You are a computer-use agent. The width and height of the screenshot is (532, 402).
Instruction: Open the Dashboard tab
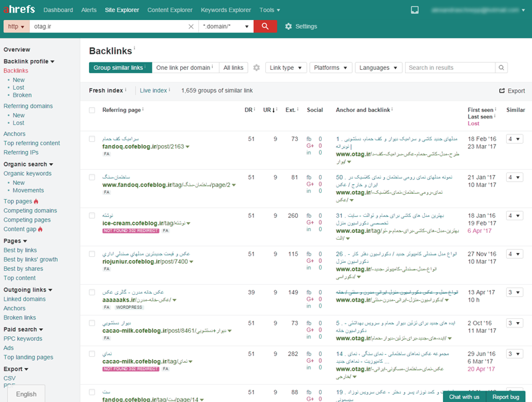[x=58, y=10]
